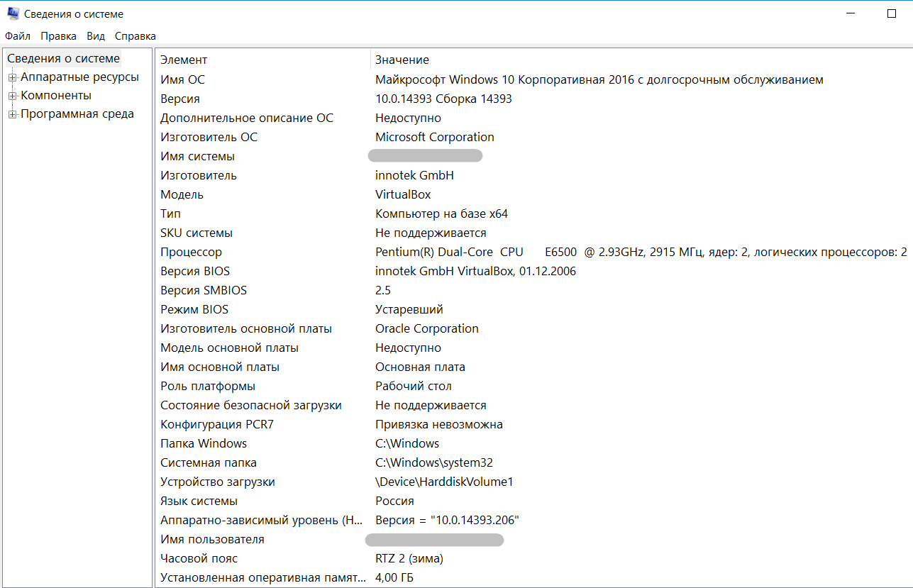Click the RTZ 2 (зима) value

[409, 558]
